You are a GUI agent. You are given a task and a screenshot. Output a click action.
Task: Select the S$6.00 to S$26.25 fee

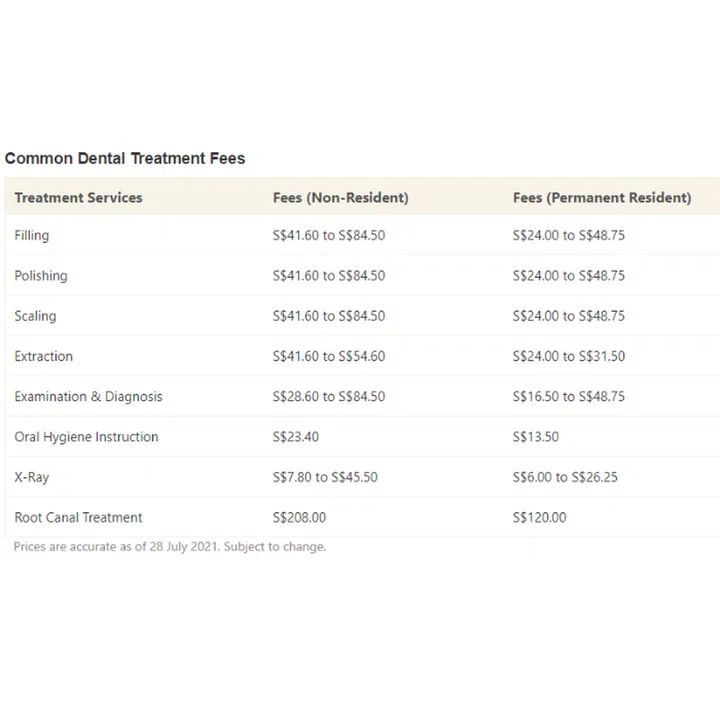pyautogui.click(x=565, y=477)
